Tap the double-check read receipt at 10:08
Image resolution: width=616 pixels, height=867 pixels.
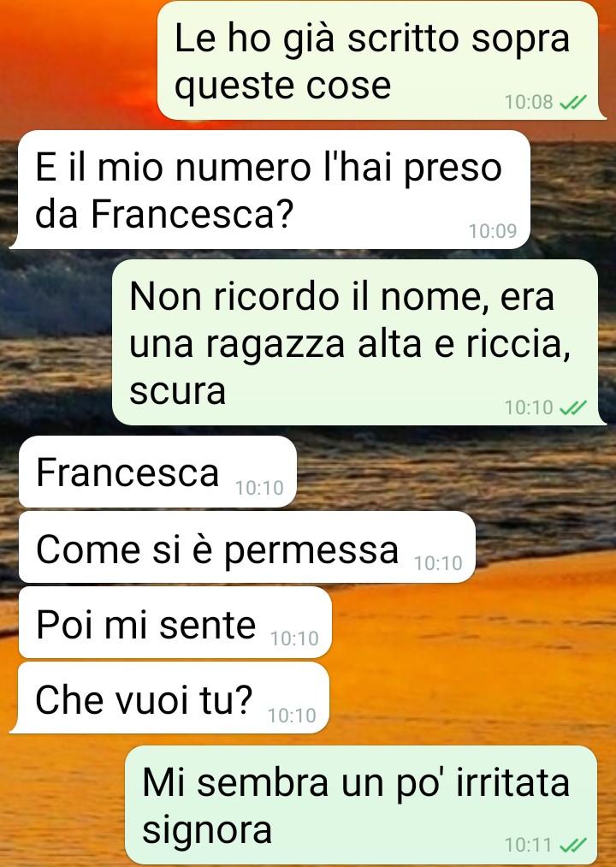[x=573, y=103]
